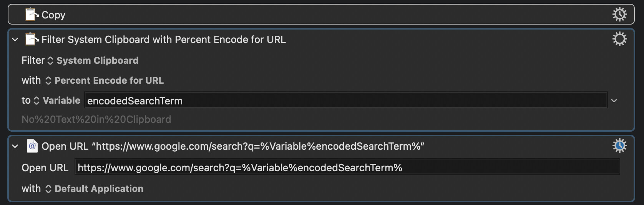Image resolution: width=644 pixels, height=205 pixels.
Task: Collapse the Open URL action
Action: click(x=15, y=146)
